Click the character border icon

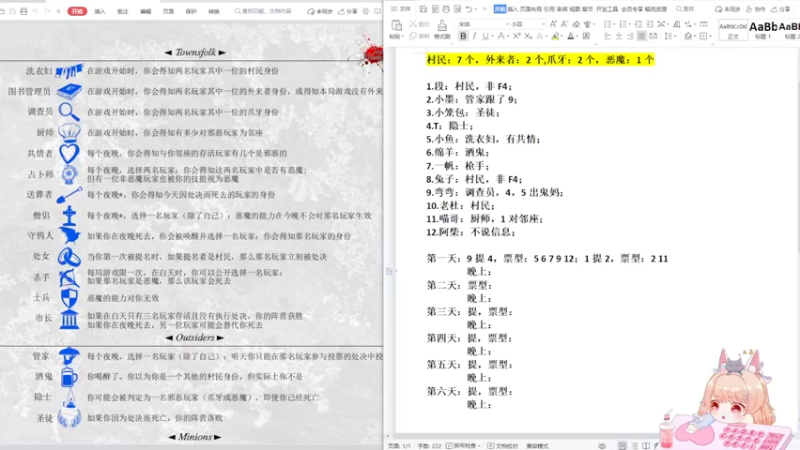[x=586, y=36]
